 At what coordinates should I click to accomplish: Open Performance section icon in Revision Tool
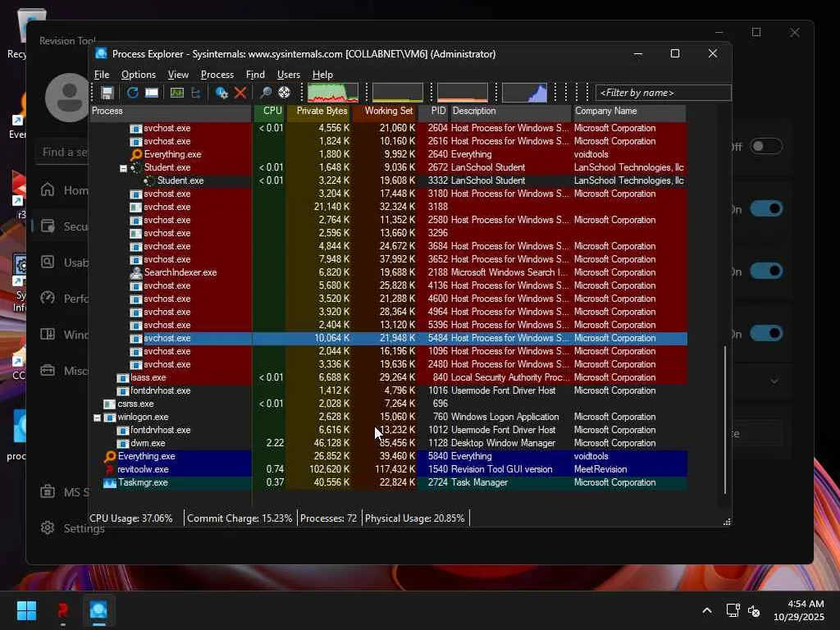coord(48,298)
